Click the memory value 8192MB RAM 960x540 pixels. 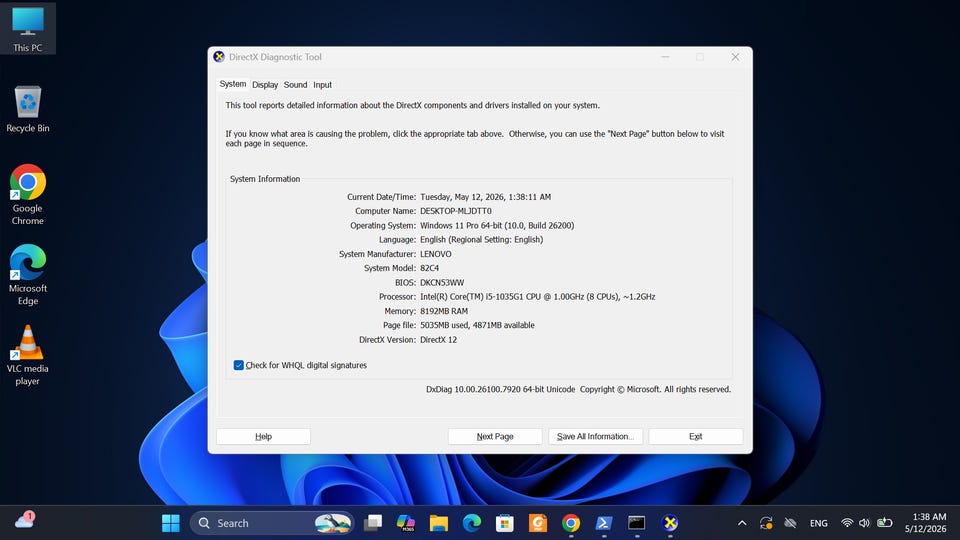tap(444, 311)
